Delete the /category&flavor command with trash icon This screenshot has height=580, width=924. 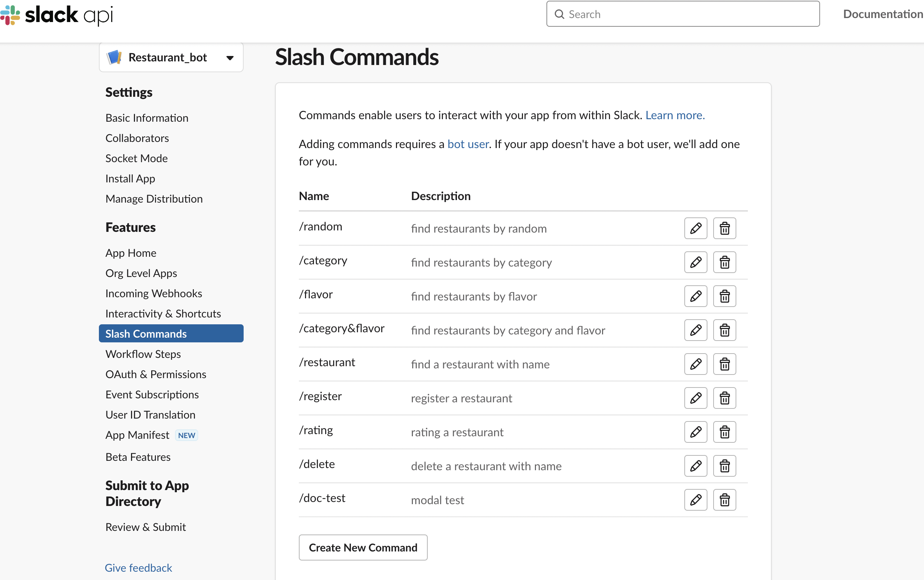[x=724, y=330]
